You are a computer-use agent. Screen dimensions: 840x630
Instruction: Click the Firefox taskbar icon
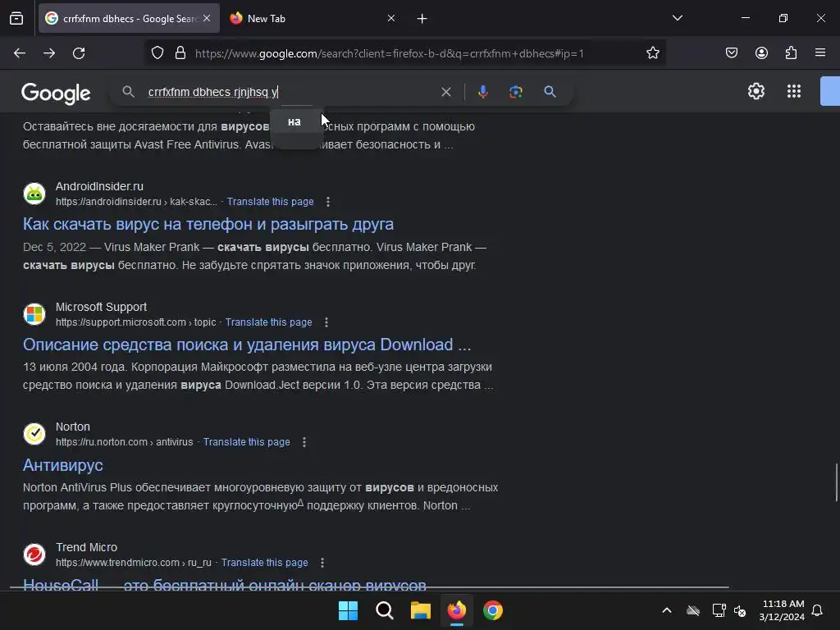pos(456,610)
